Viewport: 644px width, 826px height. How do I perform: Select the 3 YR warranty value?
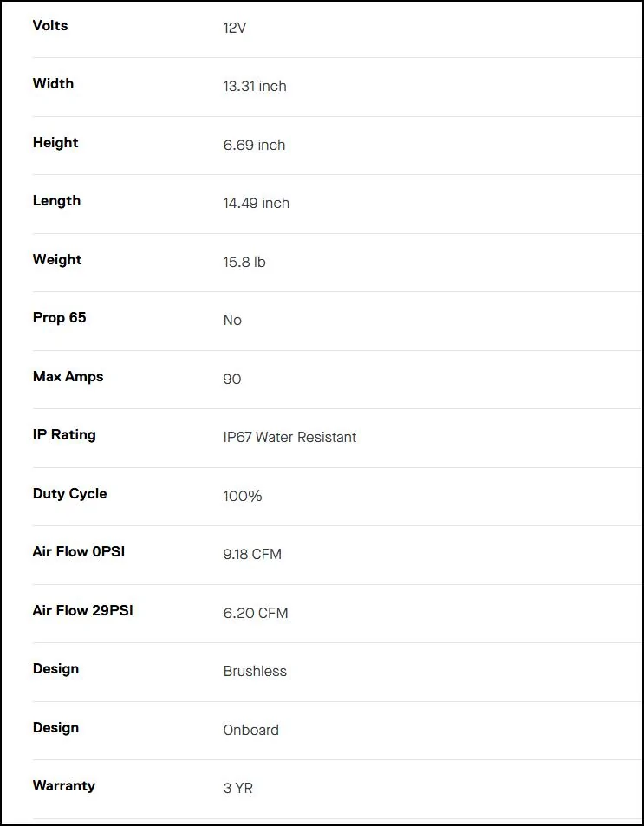point(238,788)
